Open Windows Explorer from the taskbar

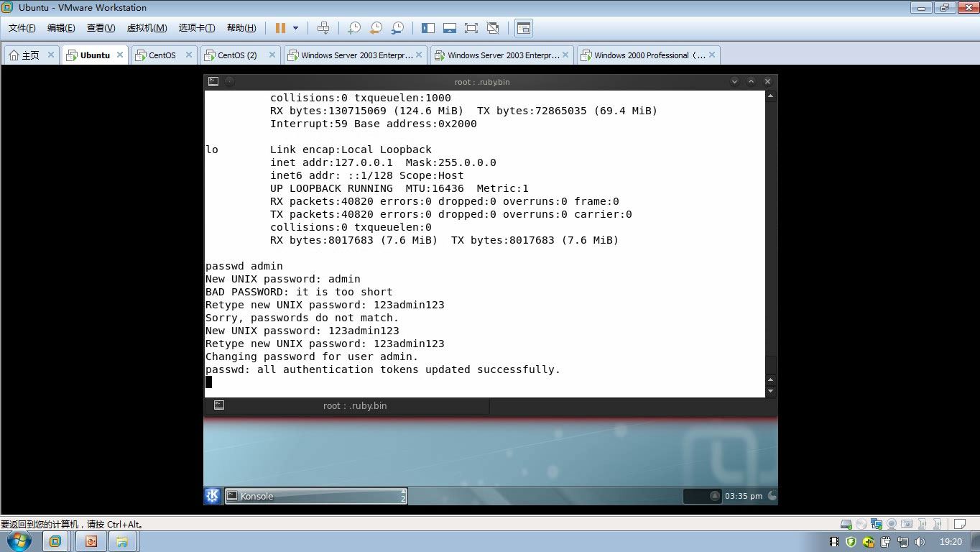pos(123,541)
